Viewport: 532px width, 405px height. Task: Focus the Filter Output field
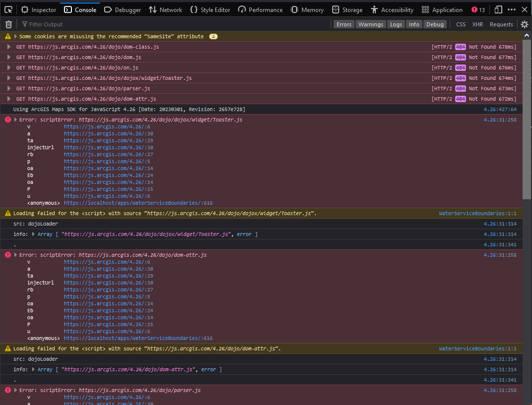pos(175,24)
